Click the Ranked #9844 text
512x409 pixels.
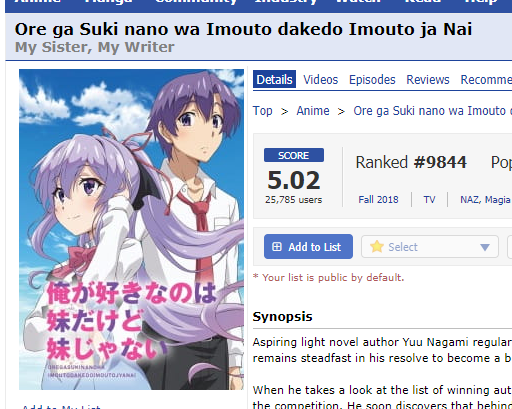pyautogui.click(x=411, y=162)
